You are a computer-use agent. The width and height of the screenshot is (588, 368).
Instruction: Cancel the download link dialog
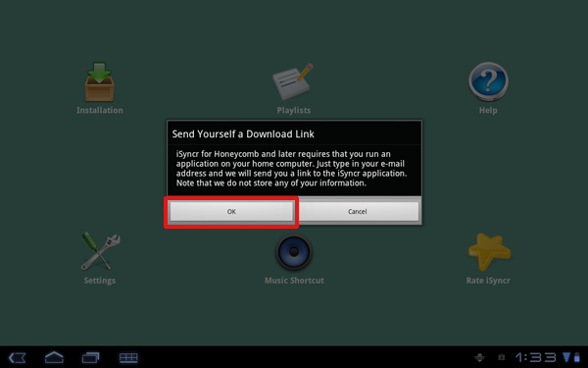358,211
